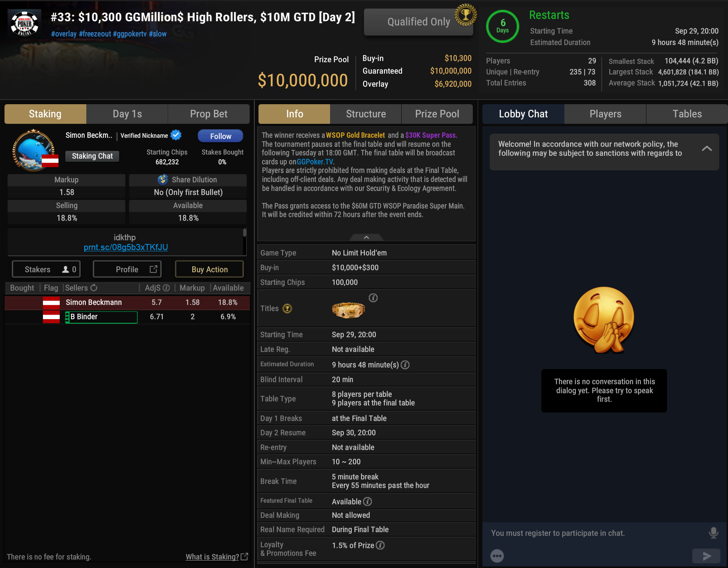The width and height of the screenshot is (728, 568).
Task: Click the Titles gold coin icon
Action: click(288, 309)
